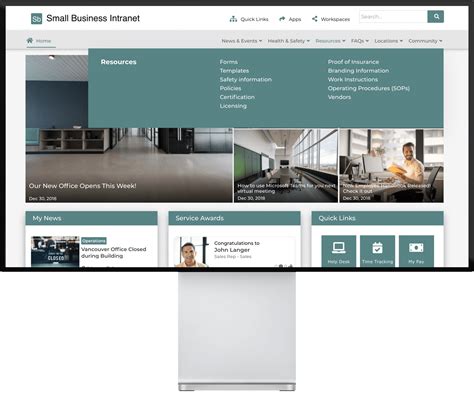Click the Closed sign news thumbnail
The image size is (474, 394).
point(55,251)
